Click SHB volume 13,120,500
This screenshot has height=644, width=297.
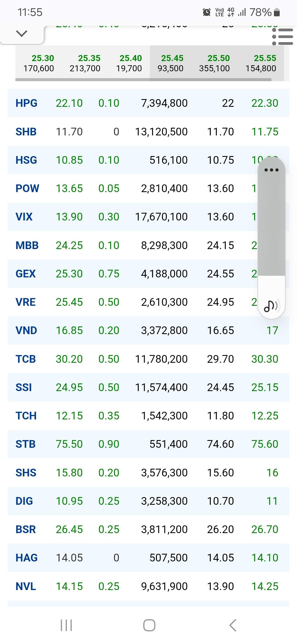point(161,132)
